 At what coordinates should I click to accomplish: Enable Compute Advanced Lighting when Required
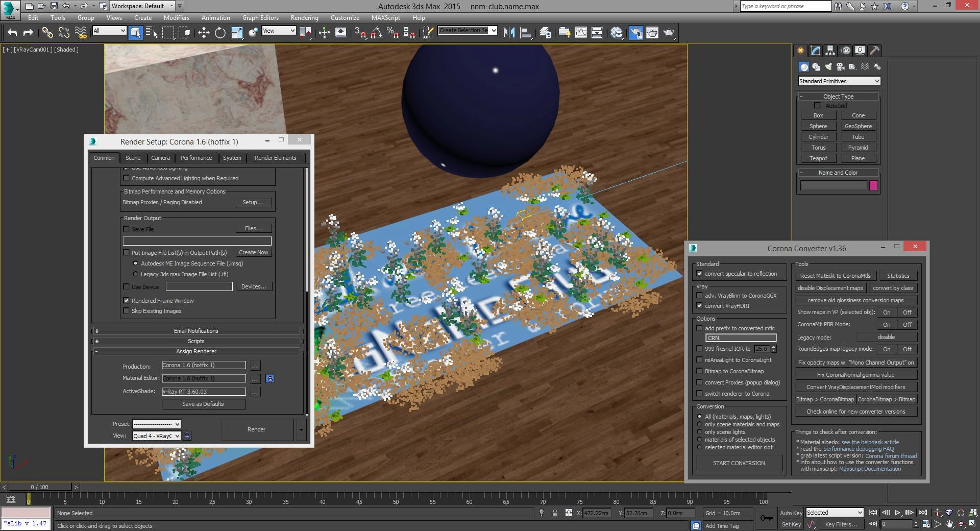tap(127, 178)
